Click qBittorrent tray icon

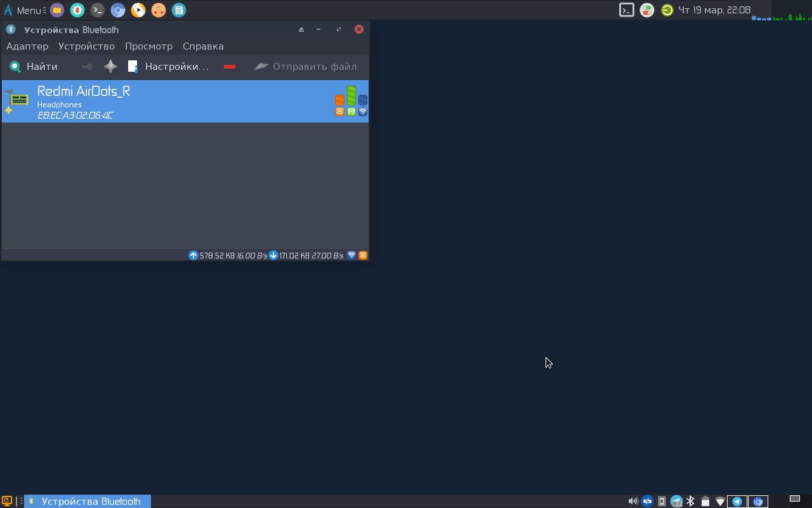(x=647, y=501)
